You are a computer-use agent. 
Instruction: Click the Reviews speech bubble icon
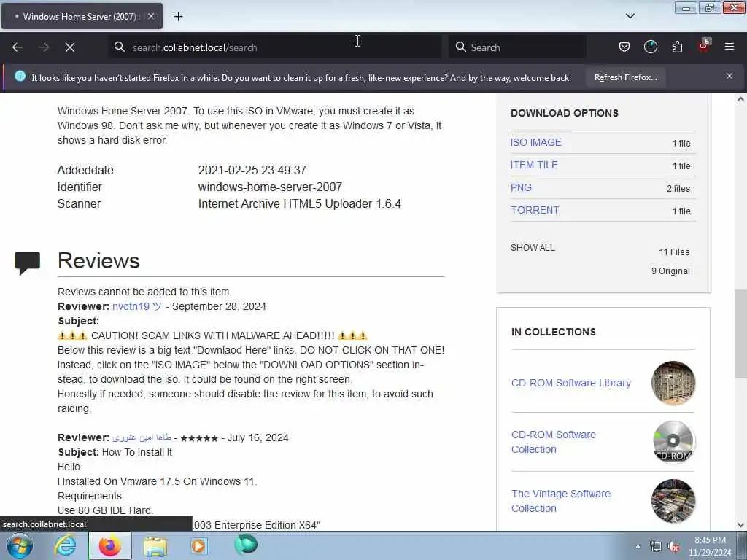tap(28, 262)
